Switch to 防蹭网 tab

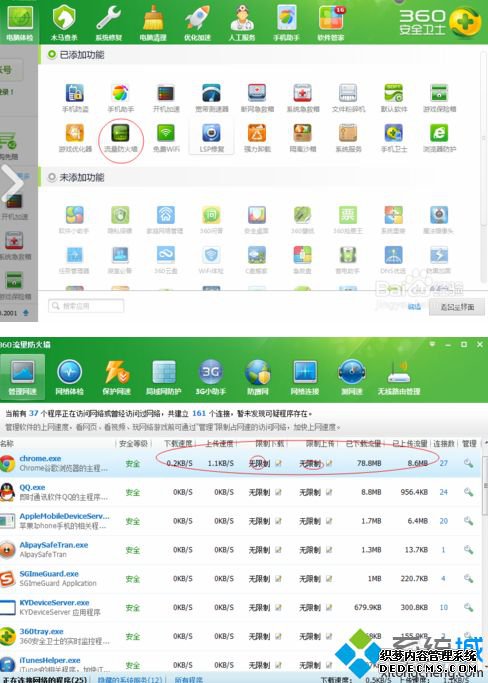pyautogui.click(x=258, y=377)
